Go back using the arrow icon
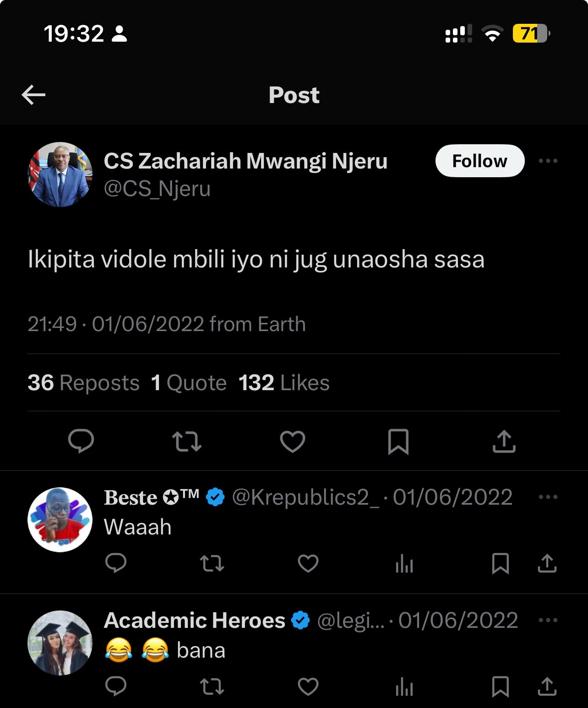 [x=33, y=95]
